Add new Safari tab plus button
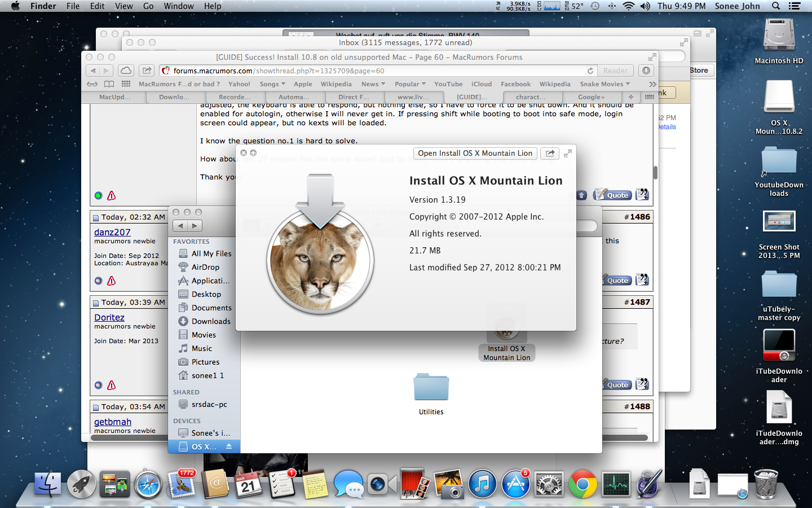This screenshot has height=508, width=812. tap(631, 97)
